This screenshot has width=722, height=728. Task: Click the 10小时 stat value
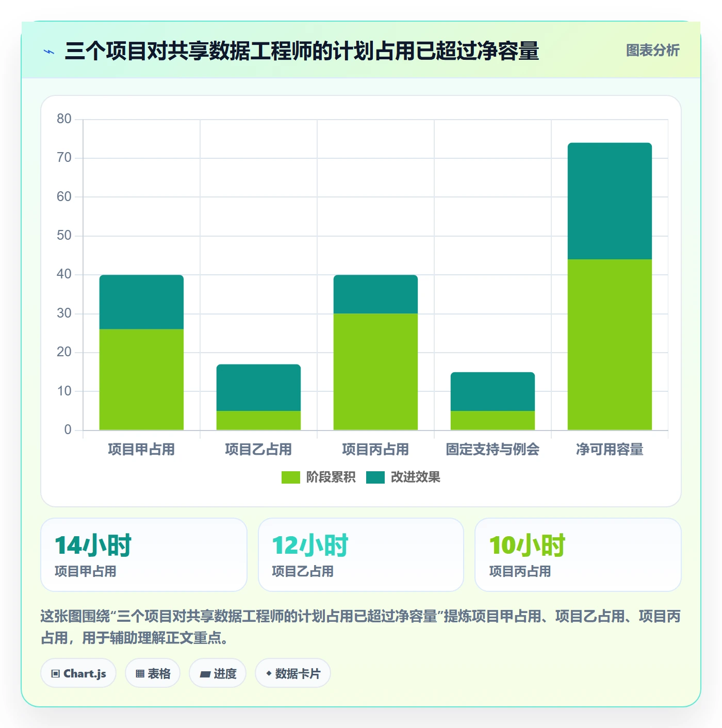tap(528, 545)
